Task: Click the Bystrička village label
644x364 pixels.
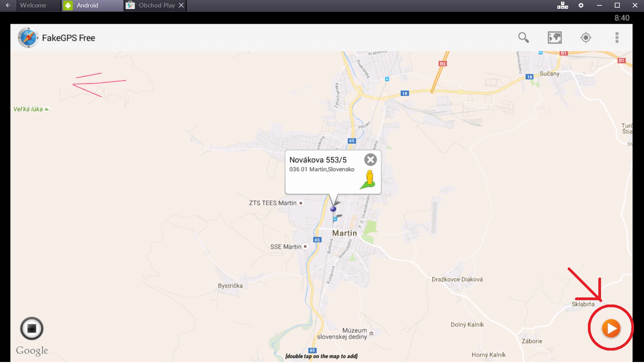Action: click(230, 286)
